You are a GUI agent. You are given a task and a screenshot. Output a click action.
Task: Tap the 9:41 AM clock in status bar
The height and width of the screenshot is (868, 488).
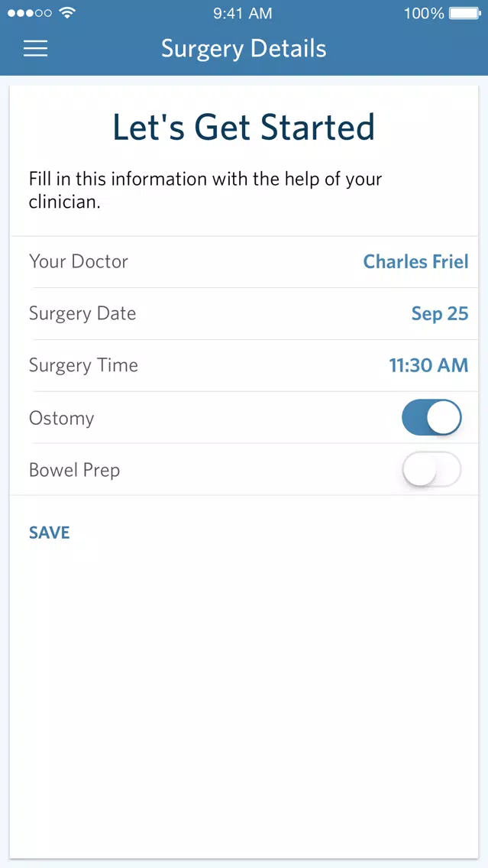coord(243,13)
